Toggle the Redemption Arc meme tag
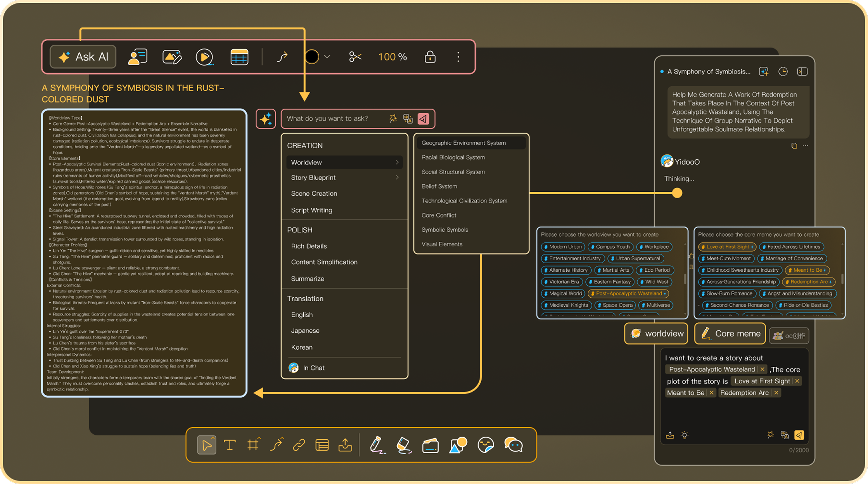The image size is (868, 484). point(809,282)
